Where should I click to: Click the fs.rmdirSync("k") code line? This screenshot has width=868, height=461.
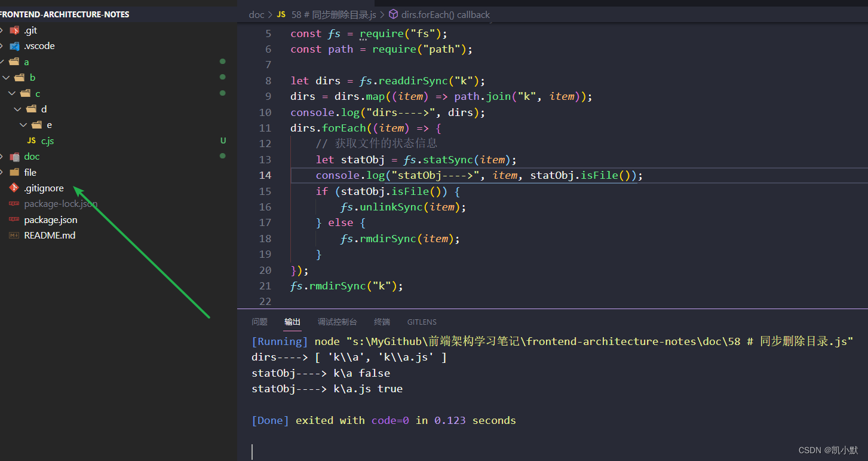(347, 286)
